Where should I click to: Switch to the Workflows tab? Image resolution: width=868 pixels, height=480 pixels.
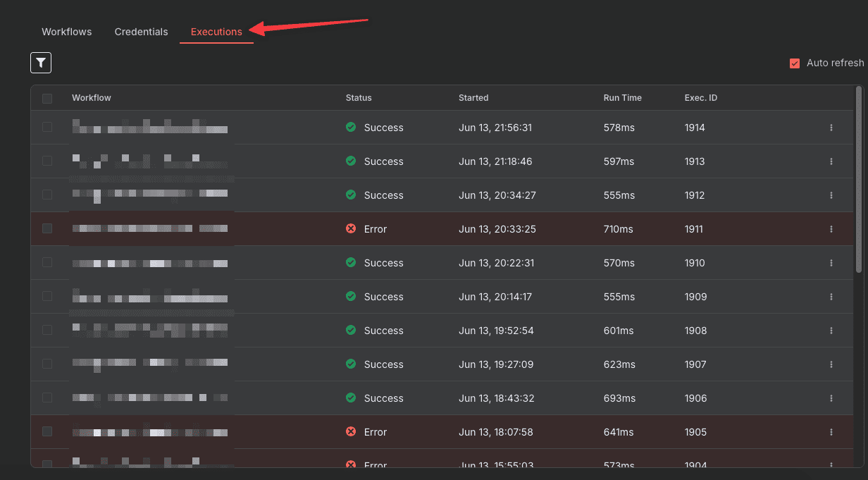[67, 32]
